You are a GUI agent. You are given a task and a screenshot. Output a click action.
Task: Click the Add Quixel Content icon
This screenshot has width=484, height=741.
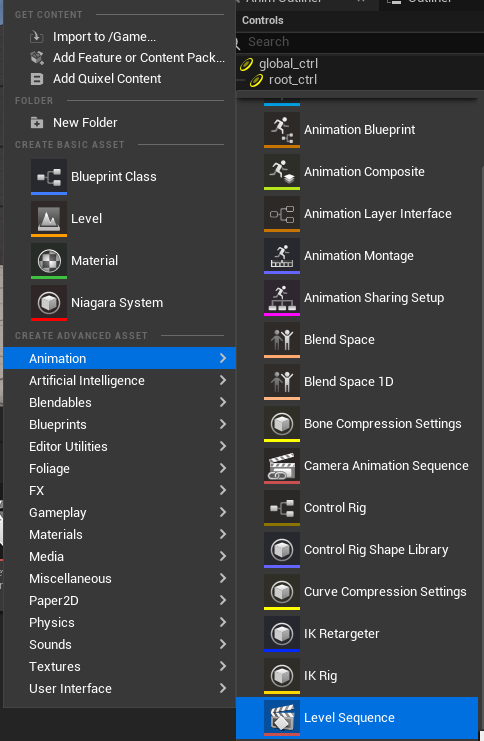(36, 79)
